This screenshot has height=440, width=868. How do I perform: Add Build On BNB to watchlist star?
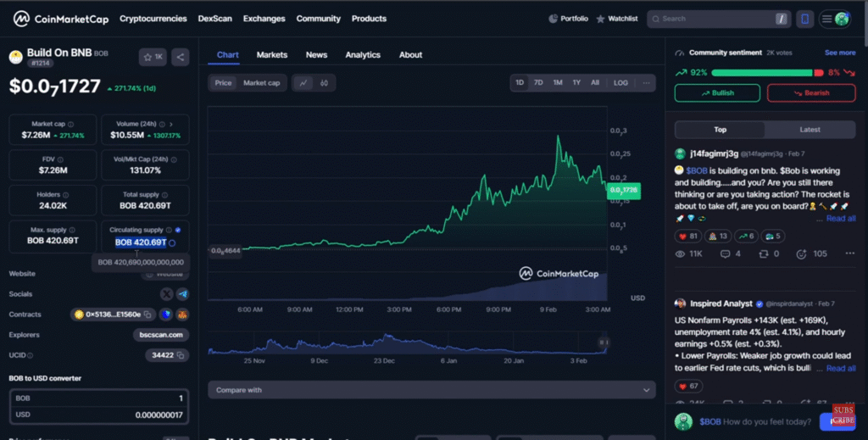point(153,57)
